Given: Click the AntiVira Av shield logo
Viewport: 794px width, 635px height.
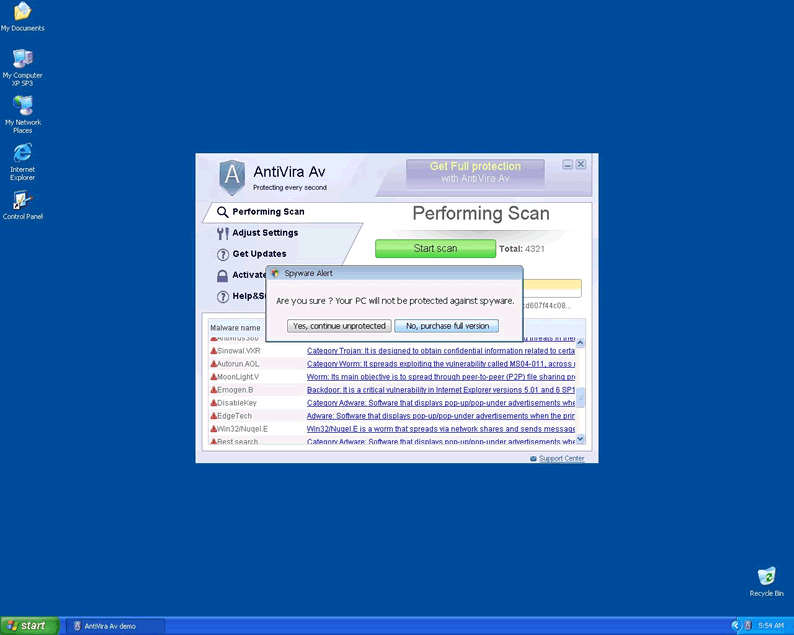Looking at the screenshot, I should [x=231, y=177].
